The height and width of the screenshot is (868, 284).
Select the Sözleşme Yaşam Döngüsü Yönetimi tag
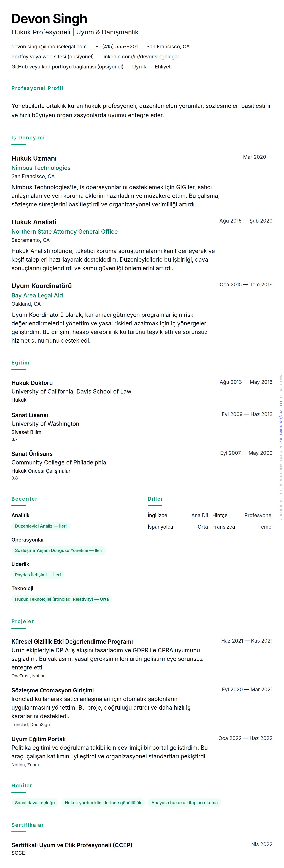58,550
